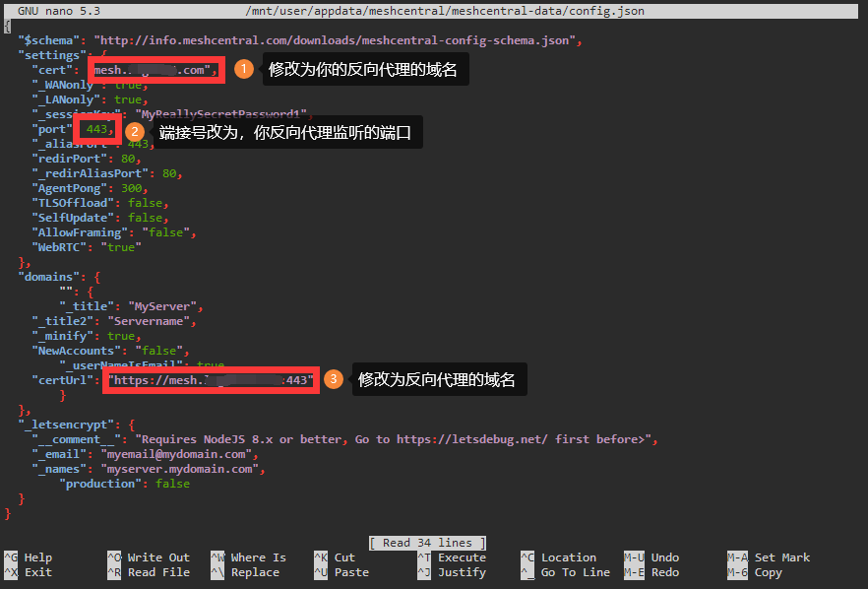Click the SelfUpdate false value
Viewport: 868px width, 589px height.
[x=146, y=218]
